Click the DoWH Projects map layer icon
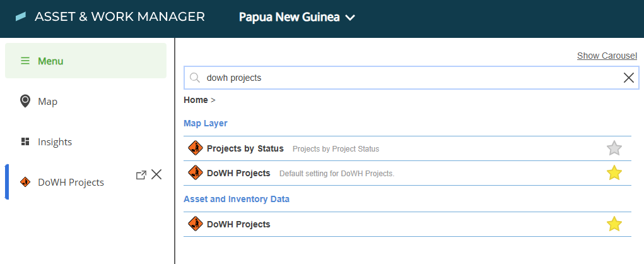This screenshot has width=644, height=264. [196, 173]
